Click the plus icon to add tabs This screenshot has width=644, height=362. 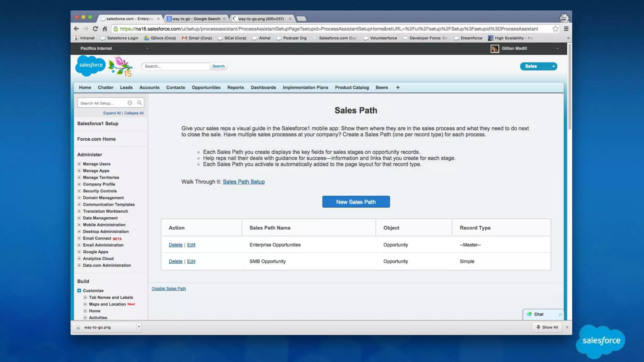click(398, 87)
